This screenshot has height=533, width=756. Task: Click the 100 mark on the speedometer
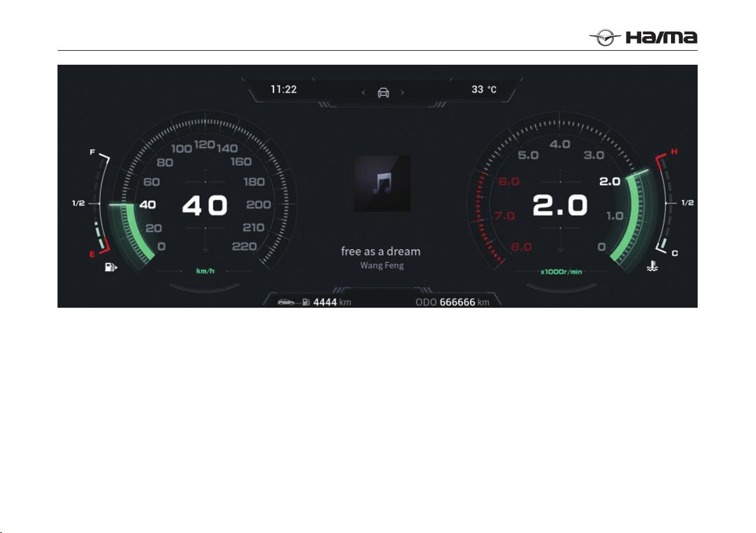pyautogui.click(x=182, y=148)
